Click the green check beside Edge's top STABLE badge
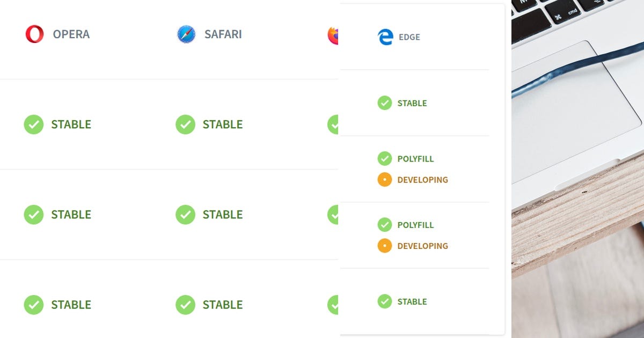644x338 pixels. tap(384, 103)
